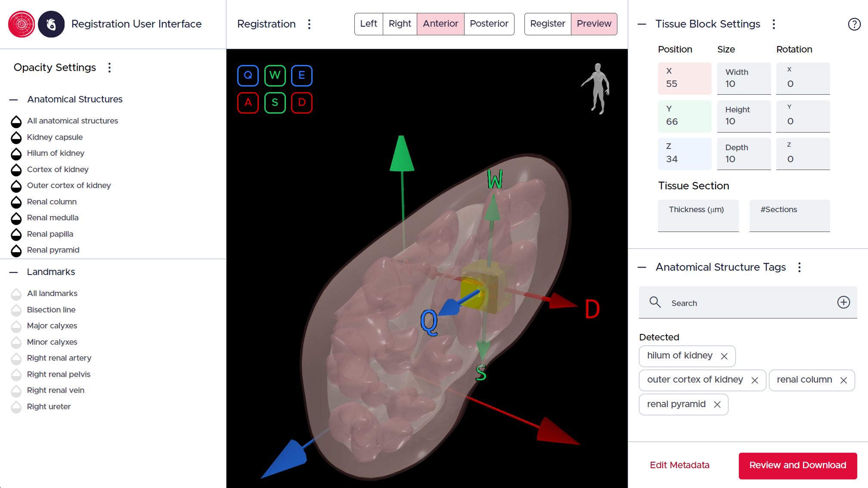Click the plus icon to add a tag
The width and height of the screenshot is (868, 488).
[843, 303]
